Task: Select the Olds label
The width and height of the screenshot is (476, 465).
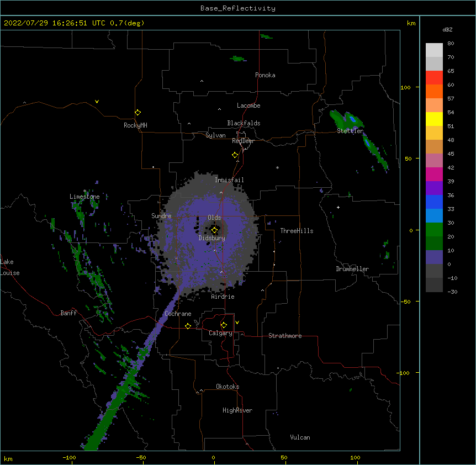Action: point(214,218)
